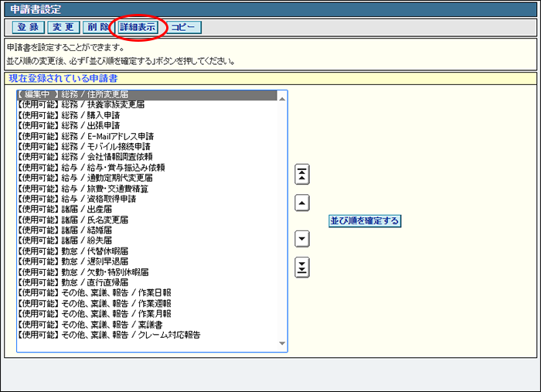
Task: Click the コピー button
Action: pos(184,27)
